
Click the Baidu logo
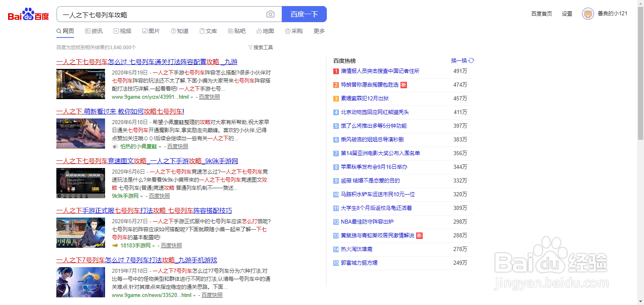click(28, 15)
